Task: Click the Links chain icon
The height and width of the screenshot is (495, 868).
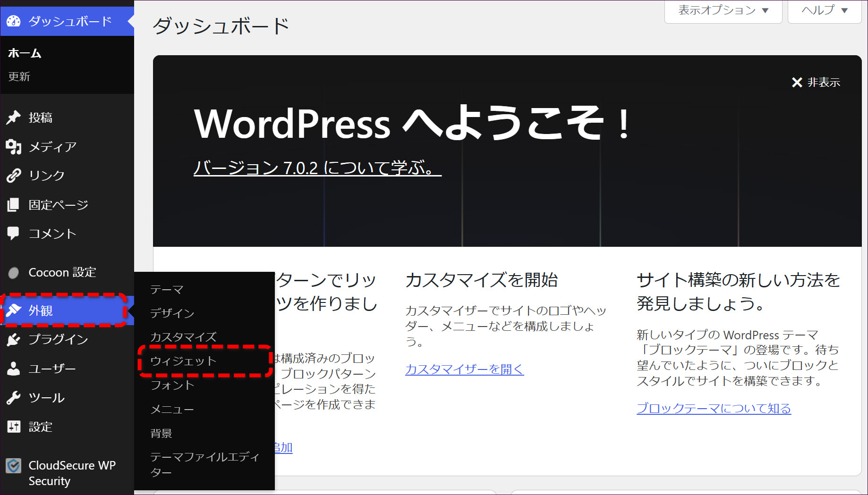Action: [x=14, y=176]
